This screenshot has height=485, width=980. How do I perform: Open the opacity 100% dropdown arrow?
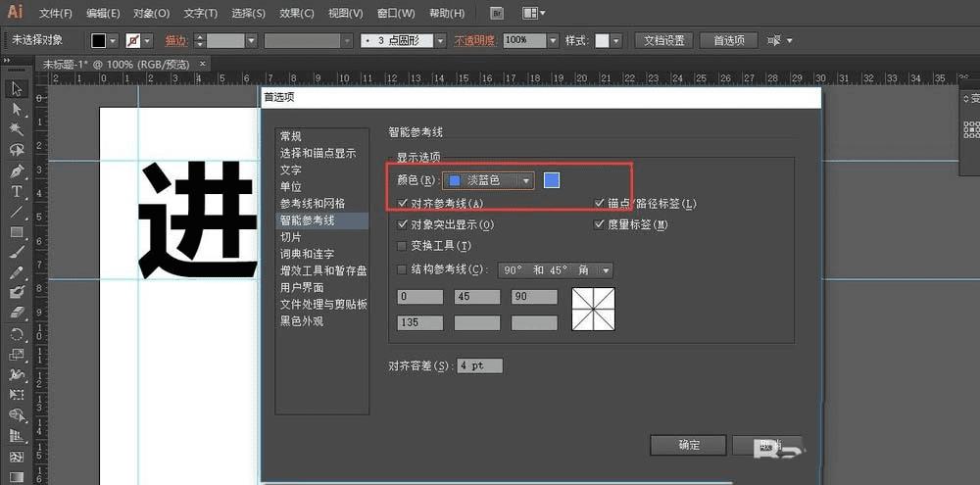click(553, 40)
